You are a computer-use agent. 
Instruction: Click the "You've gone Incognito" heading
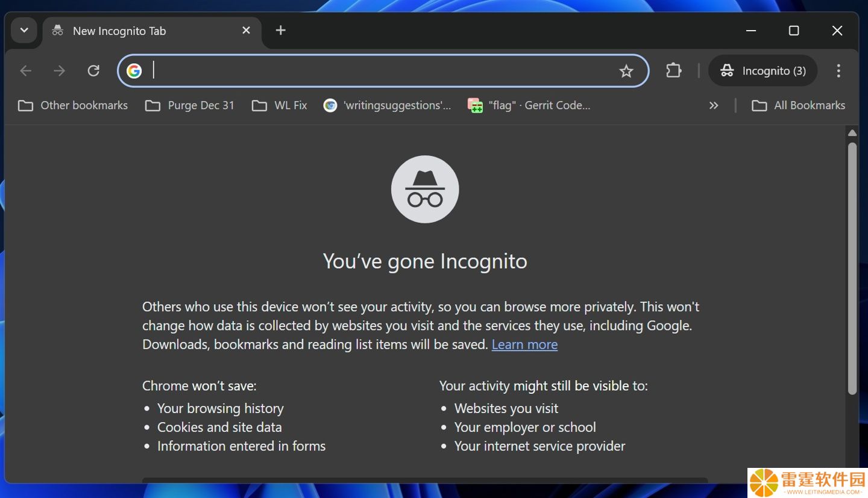point(425,261)
